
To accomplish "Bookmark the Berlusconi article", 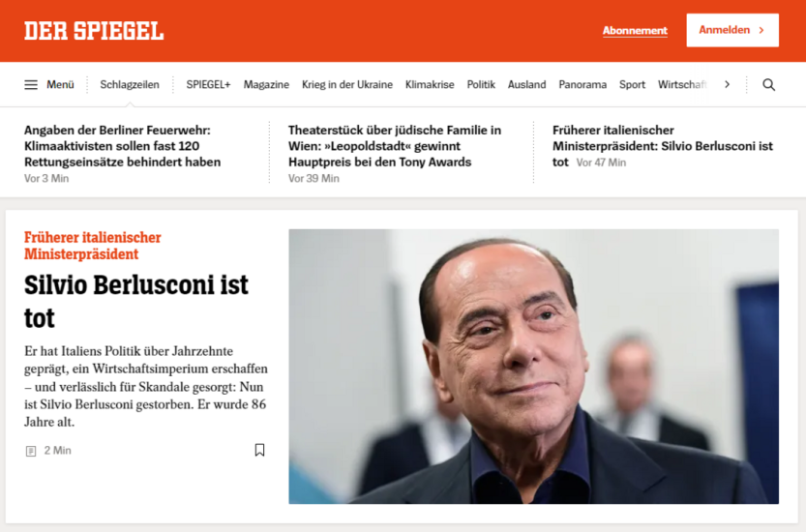I will [259, 451].
